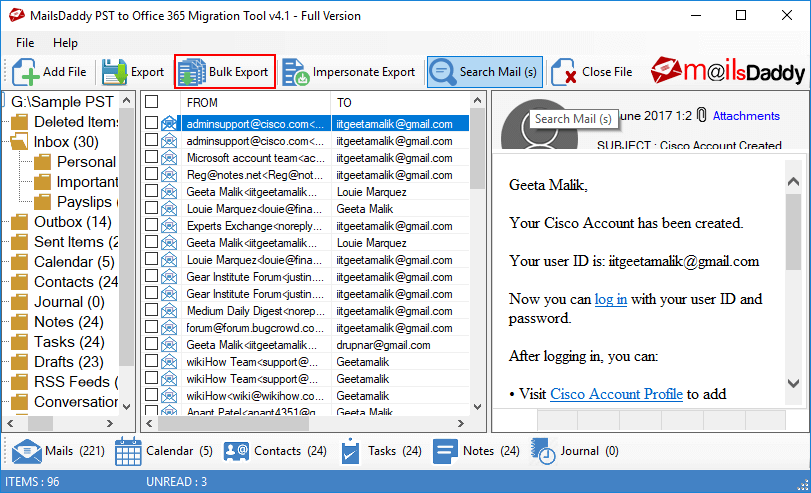
Task: Click the preview pane vertical scrollbar thumb
Action: (793, 231)
